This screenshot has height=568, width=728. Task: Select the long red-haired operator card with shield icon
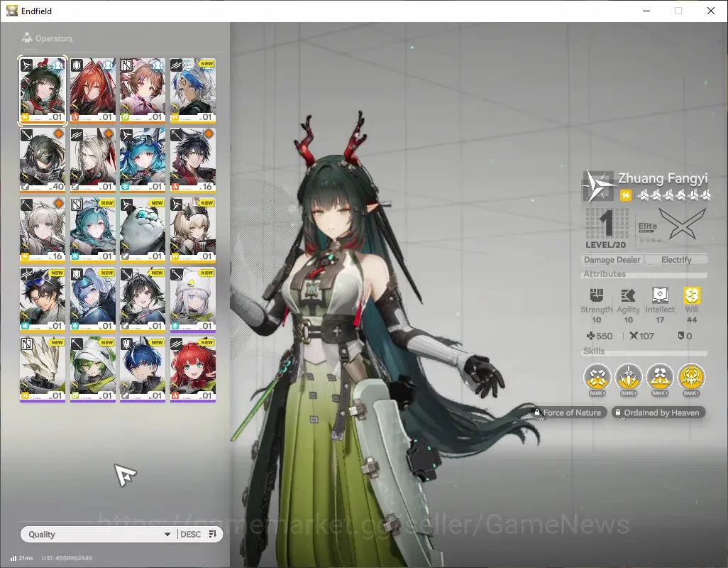[93, 91]
